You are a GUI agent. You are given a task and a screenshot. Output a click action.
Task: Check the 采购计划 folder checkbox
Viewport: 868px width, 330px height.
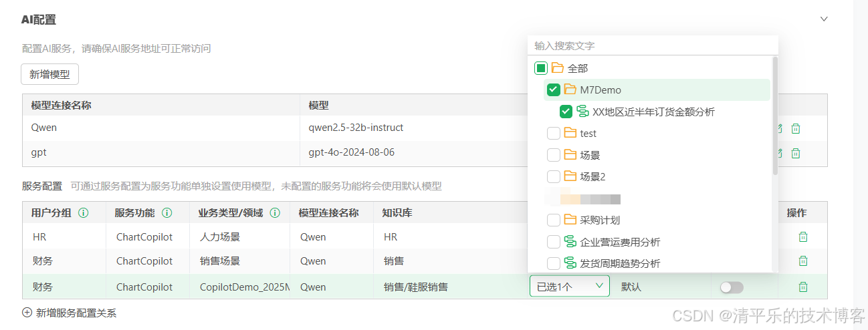(554, 220)
